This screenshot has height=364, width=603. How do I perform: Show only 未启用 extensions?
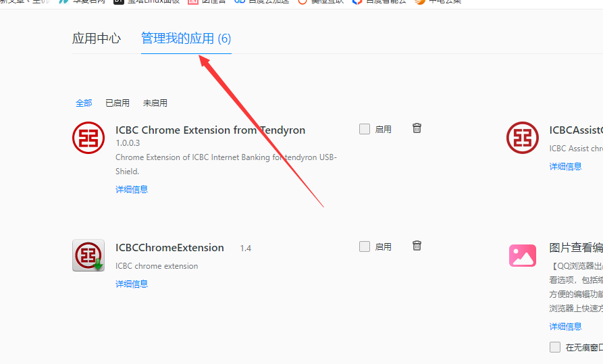[155, 103]
